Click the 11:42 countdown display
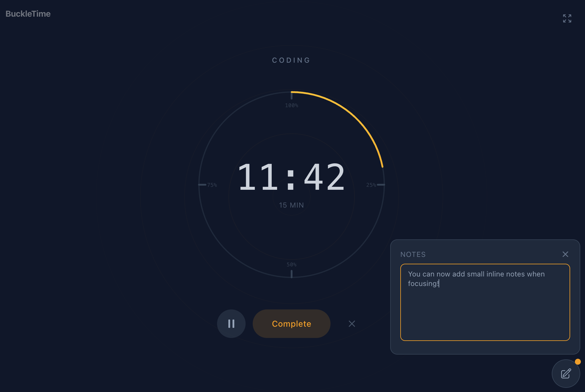 [x=291, y=177]
